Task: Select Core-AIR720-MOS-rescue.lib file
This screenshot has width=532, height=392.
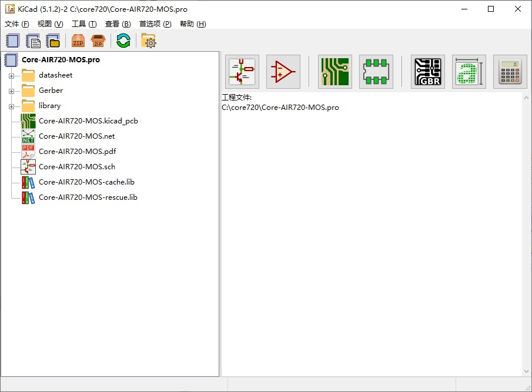Action: tap(88, 197)
